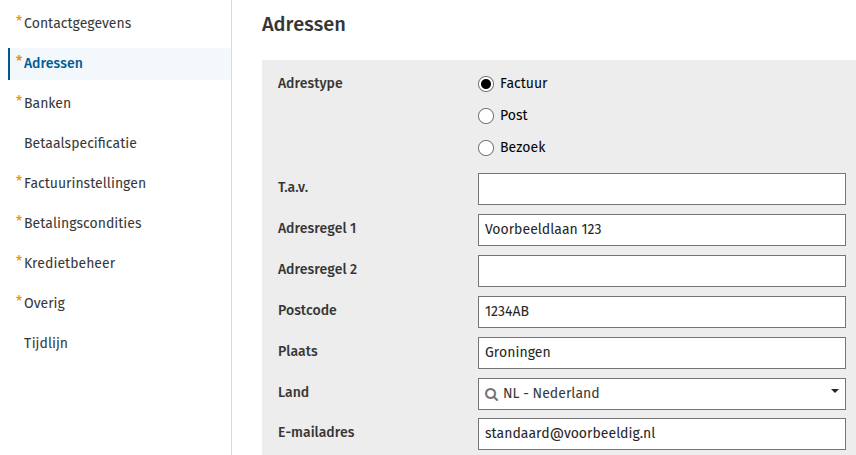Edit the Adresregel 1 field

(662, 230)
